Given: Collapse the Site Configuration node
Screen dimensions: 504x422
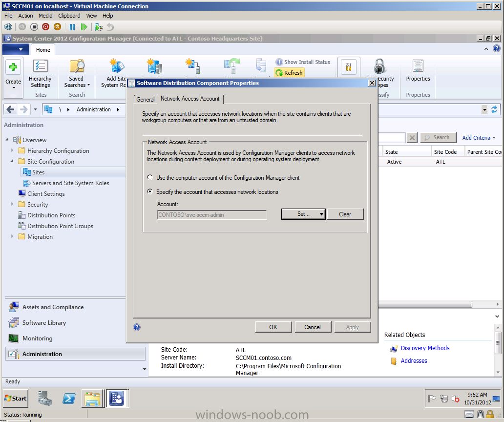Looking at the screenshot, I should (x=12, y=161).
